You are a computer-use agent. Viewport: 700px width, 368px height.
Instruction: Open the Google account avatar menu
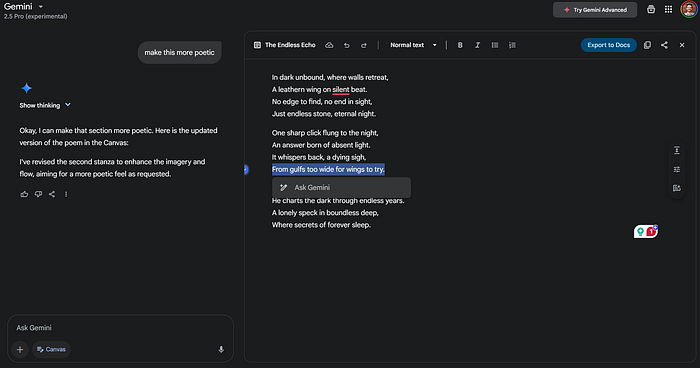tap(689, 9)
